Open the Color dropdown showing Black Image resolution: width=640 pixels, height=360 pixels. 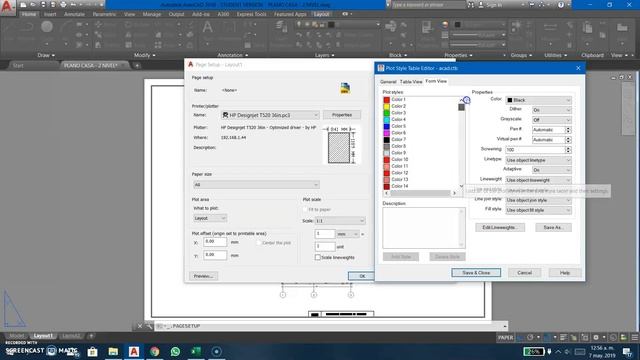tap(538, 100)
